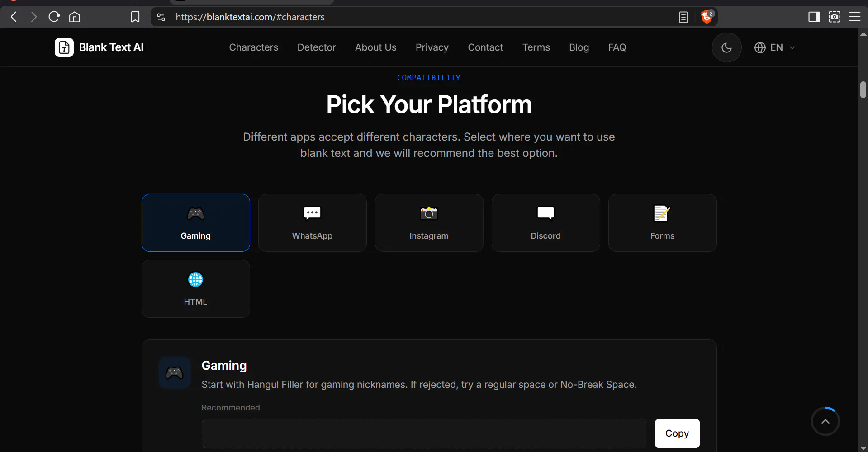Open the About Us nav item
Viewport: 868px width, 452px height.
tap(376, 47)
